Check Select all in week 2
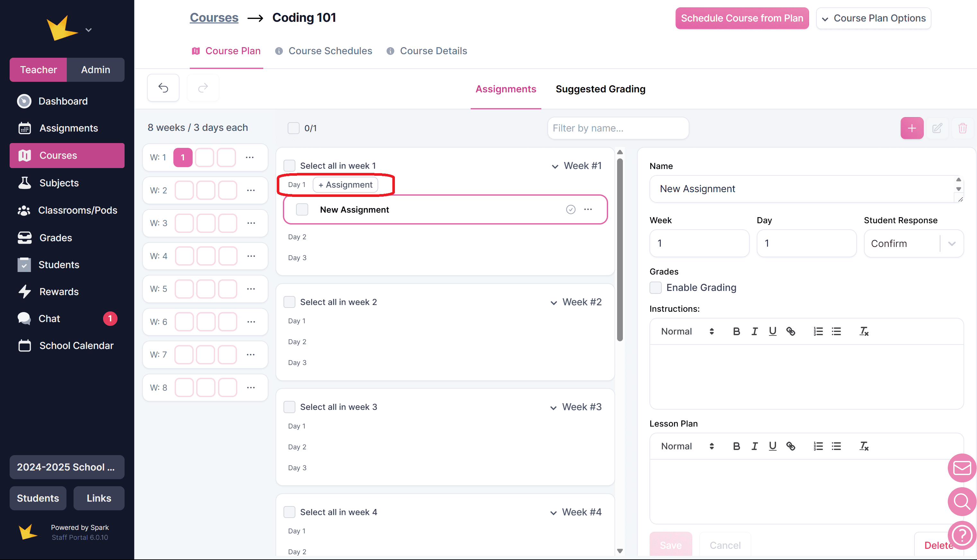This screenshot has height=560, width=977. pyautogui.click(x=290, y=302)
